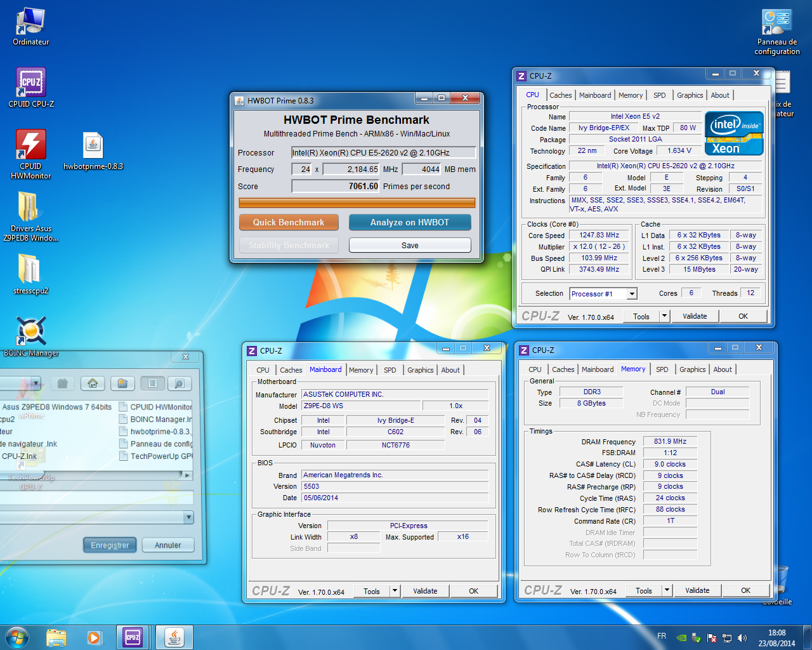
Task: Expand the file type dropdown in save dialog
Action: 188,517
